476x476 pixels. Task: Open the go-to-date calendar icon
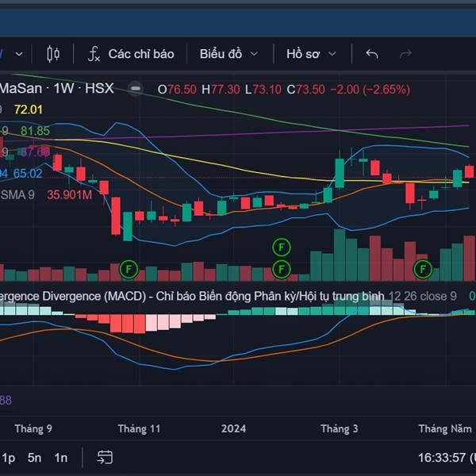tap(105, 458)
